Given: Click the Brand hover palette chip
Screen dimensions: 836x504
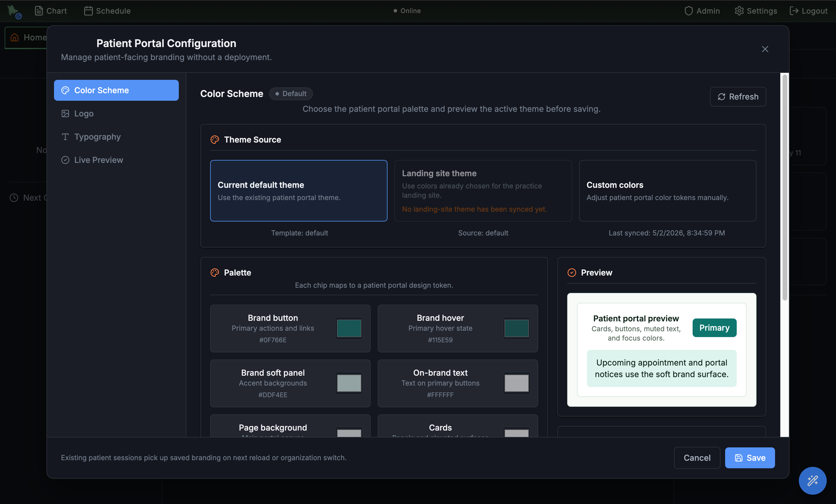Looking at the screenshot, I should tap(457, 328).
